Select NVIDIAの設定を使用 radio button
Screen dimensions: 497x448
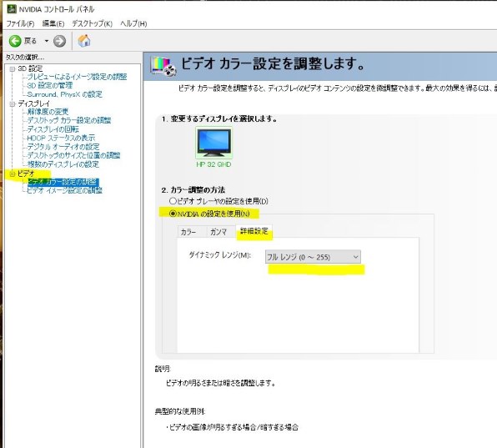[173, 214]
